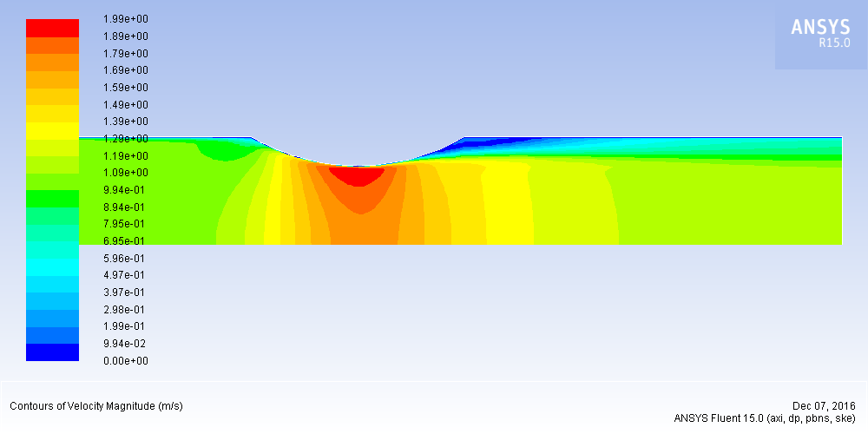
Task: Click the 8.94e-01 legend label
Action: click(126, 207)
